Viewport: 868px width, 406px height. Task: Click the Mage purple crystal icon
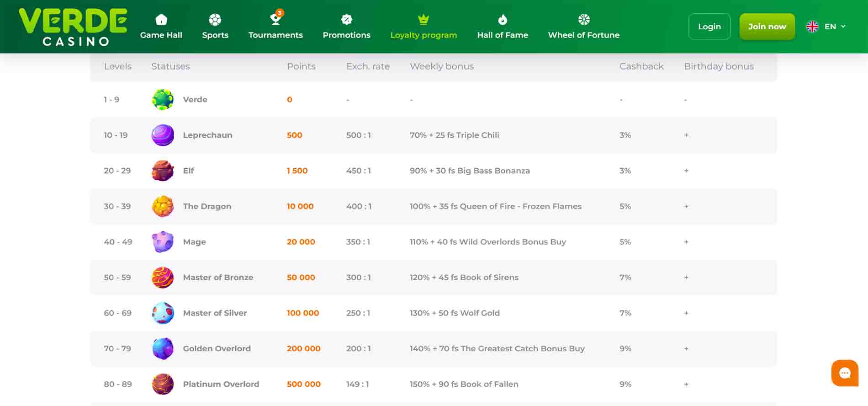pyautogui.click(x=163, y=242)
